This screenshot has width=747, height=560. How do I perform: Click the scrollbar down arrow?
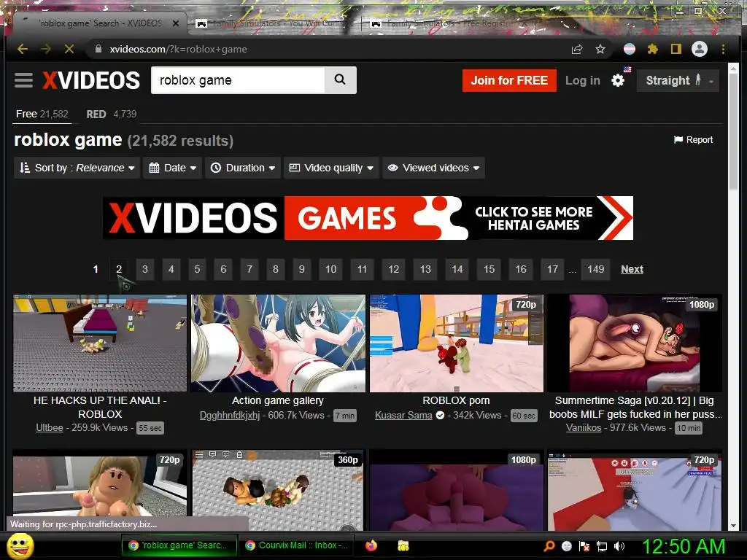[x=734, y=525]
